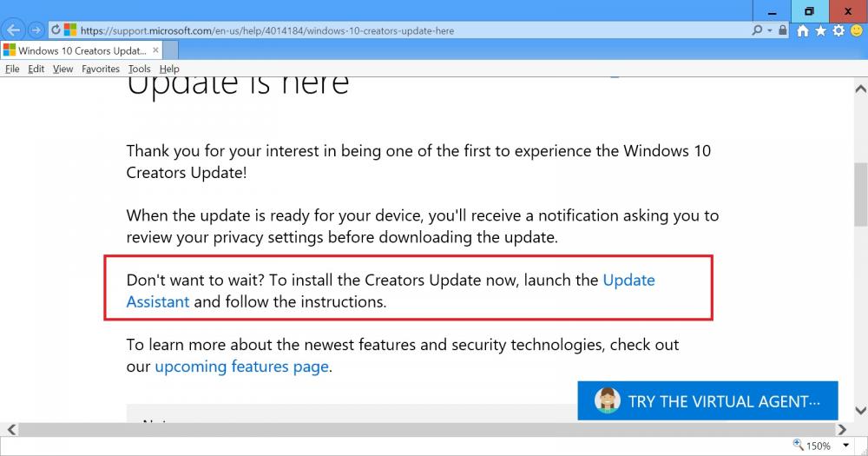The width and height of the screenshot is (868, 456).
Task: Click the horizontal scrollbar right arrow
Action: click(842, 429)
